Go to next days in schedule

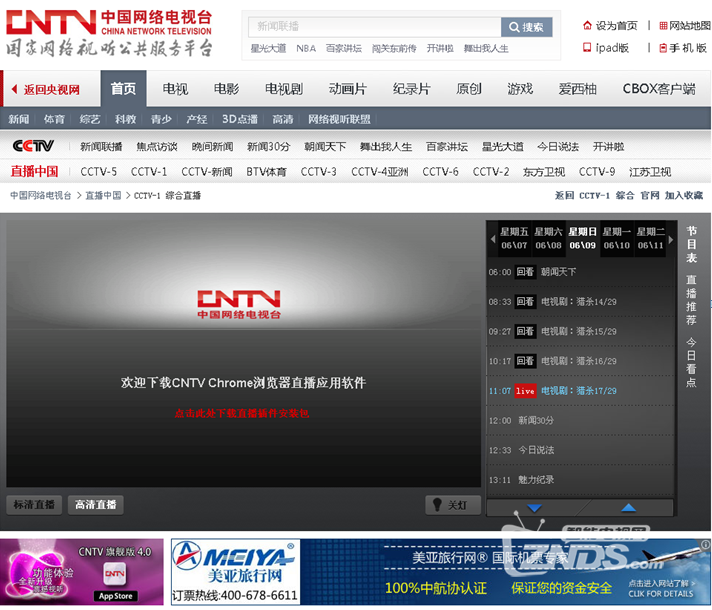[x=671, y=239]
